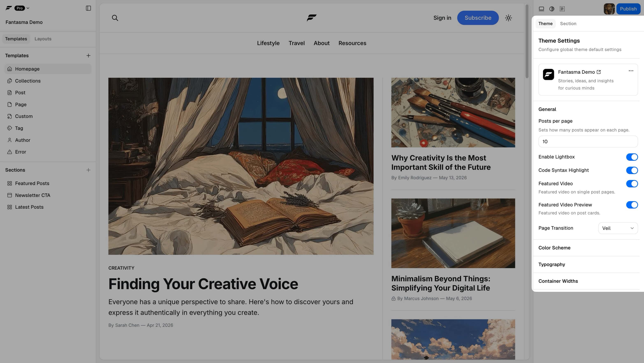This screenshot has width=644, height=363.
Task: Toggle Enable Lightbox switch
Action: pos(632,157)
